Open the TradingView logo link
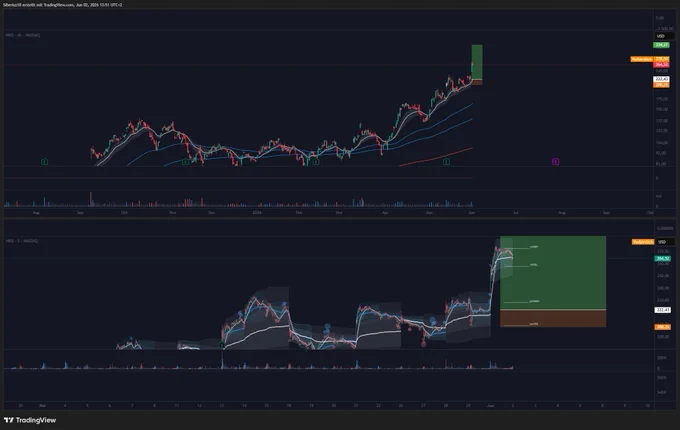680x430 pixels. point(30,420)
